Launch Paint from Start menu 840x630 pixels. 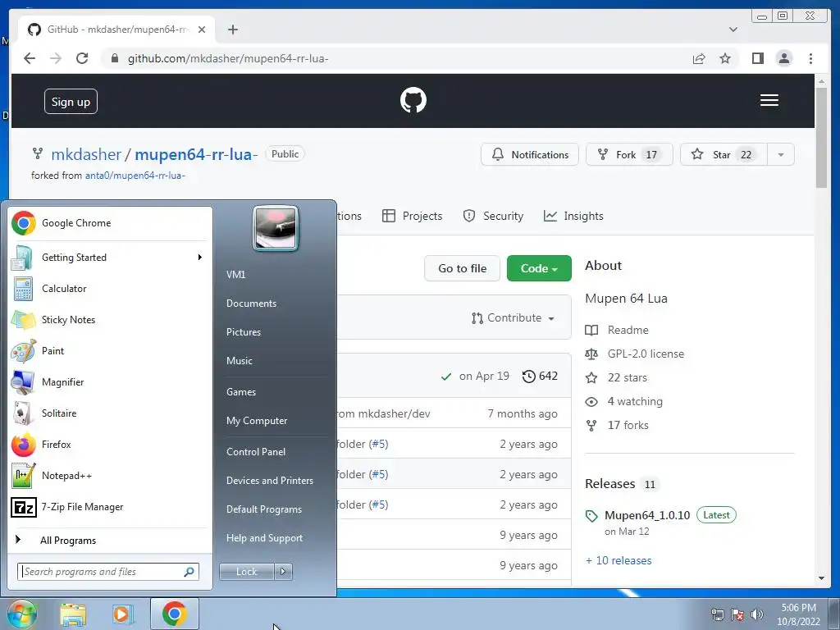pos(110,351)
